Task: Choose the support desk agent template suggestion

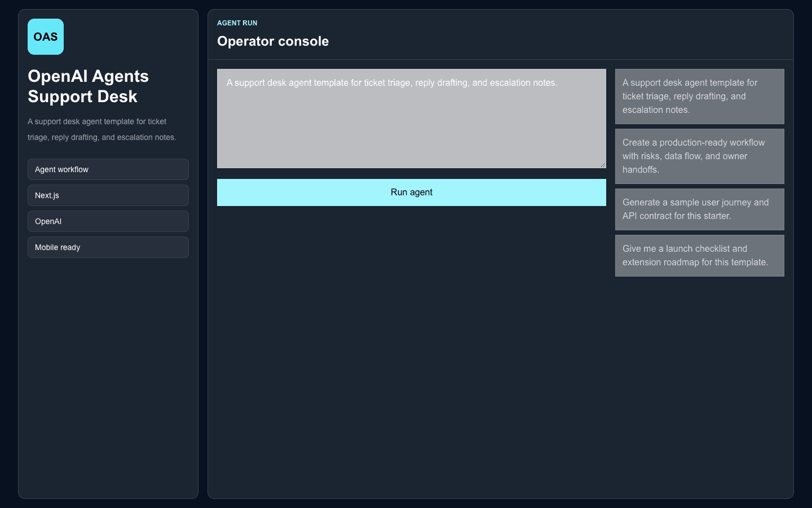Action: [700, 97]
